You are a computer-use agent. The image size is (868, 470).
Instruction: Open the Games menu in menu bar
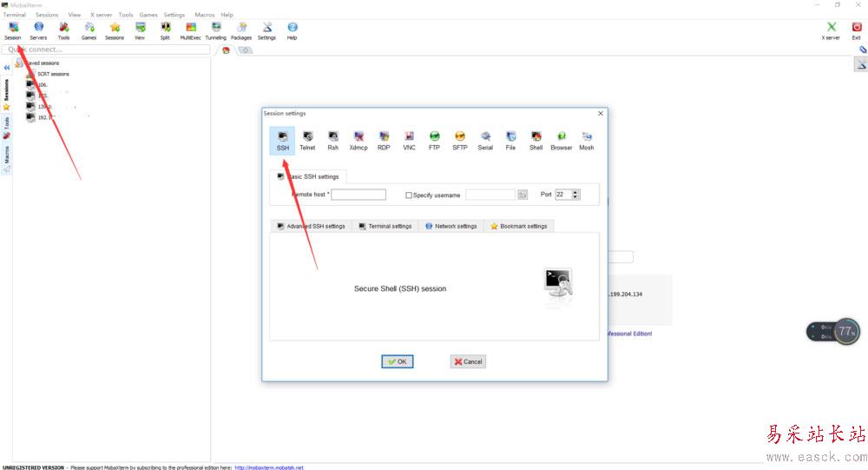click(x=148, y=15)
